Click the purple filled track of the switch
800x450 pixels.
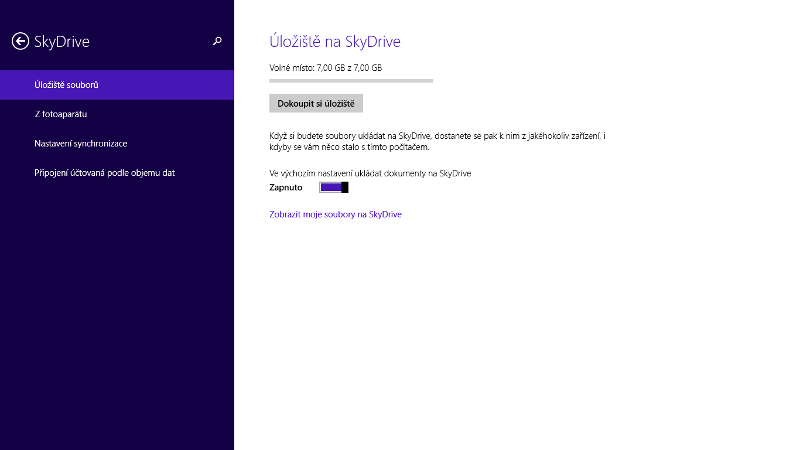[330, 187]
